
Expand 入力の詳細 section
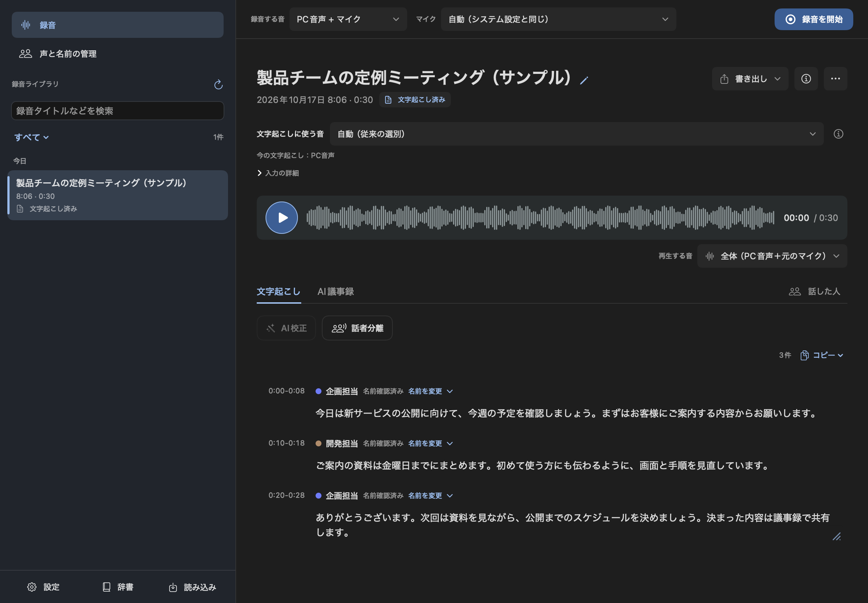coord(278,173)
